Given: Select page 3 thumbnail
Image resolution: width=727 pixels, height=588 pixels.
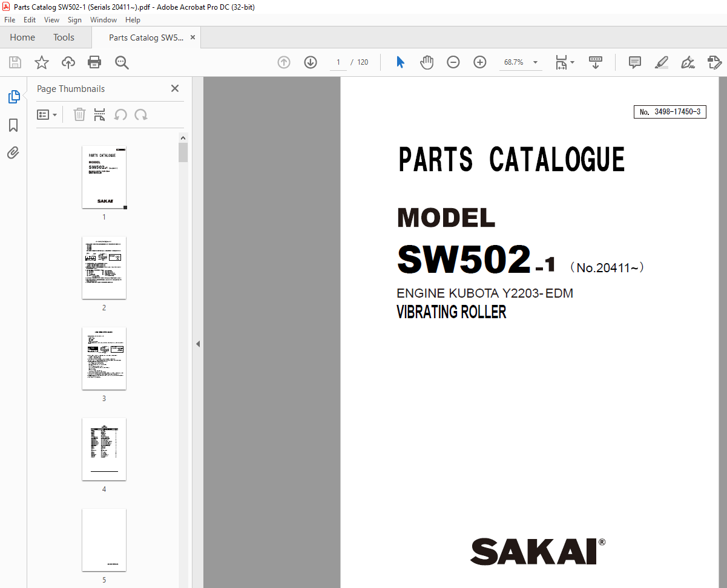Looking at the screenshot, I should tap(104, 358).
